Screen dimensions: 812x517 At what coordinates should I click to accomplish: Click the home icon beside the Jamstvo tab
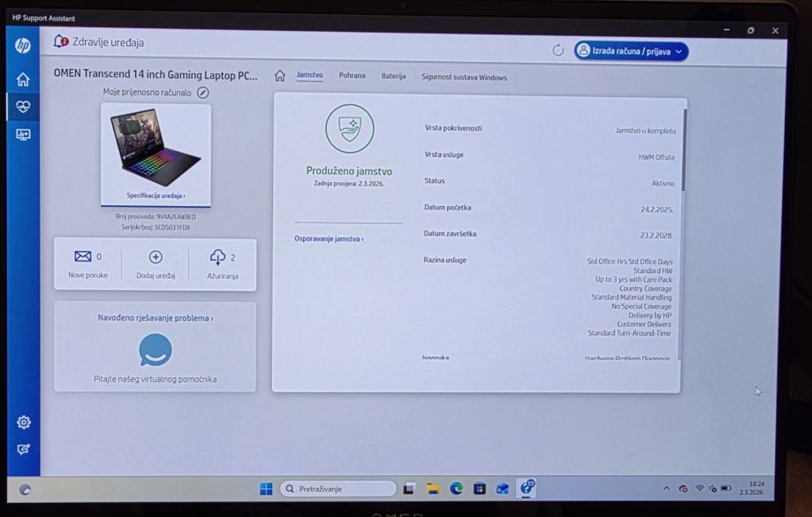279,76
